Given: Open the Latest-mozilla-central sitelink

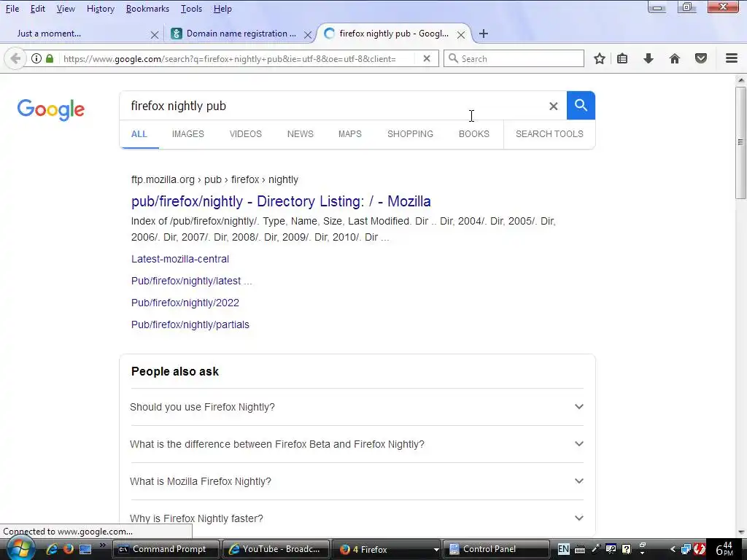Looking at the screenshot, I should coord(180,259).
